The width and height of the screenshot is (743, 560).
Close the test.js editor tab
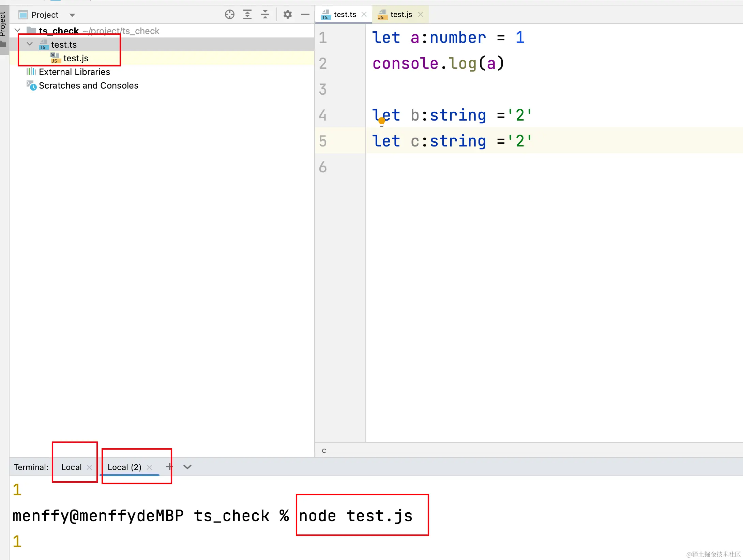tap(421, 14)
